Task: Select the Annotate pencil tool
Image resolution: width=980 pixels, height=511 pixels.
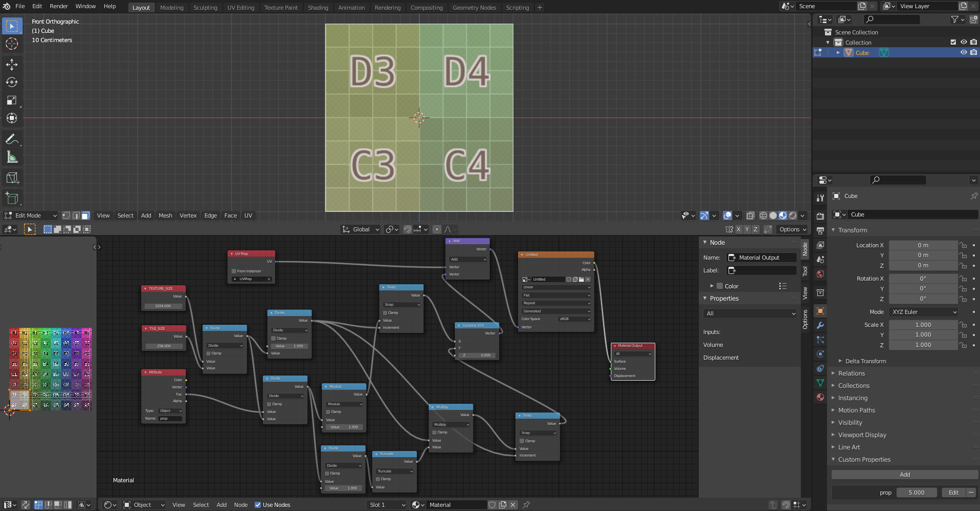Action: pyautogui.click(x=12, y=139)
